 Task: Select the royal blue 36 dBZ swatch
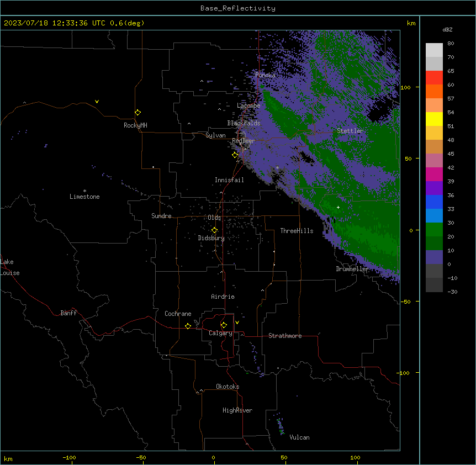(x=434, y=202)
